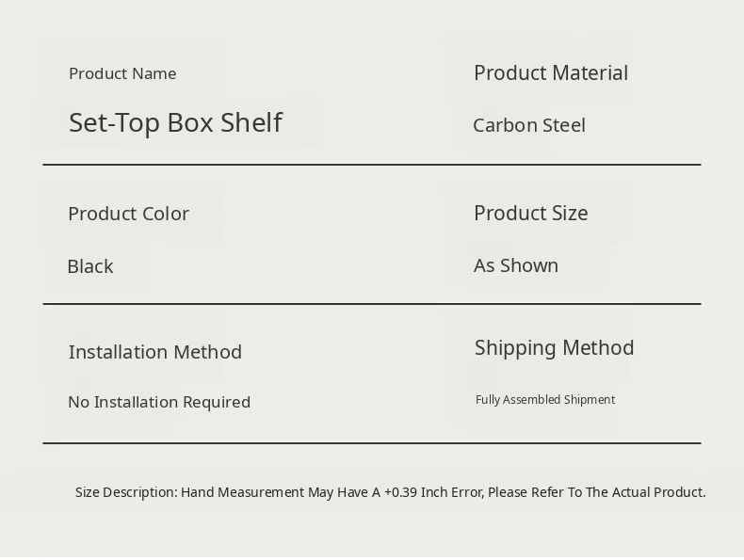
Task: Select the "Set-Top Box Shelf" title text
Action: 175,122
